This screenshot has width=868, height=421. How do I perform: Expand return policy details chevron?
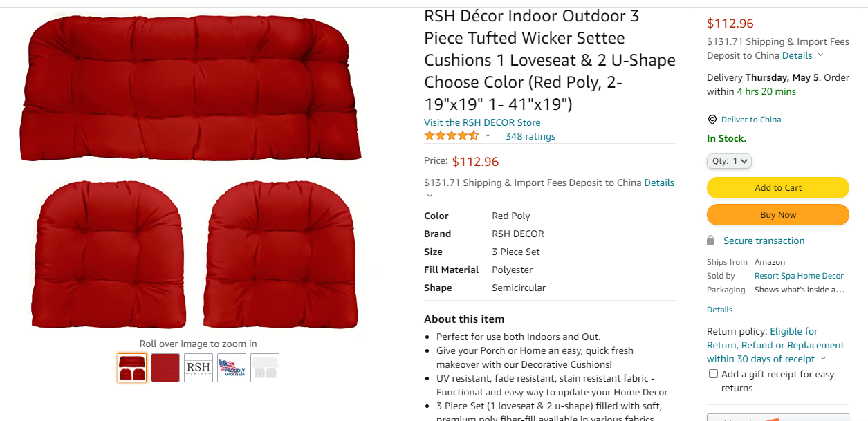click(x=823, y=359)
